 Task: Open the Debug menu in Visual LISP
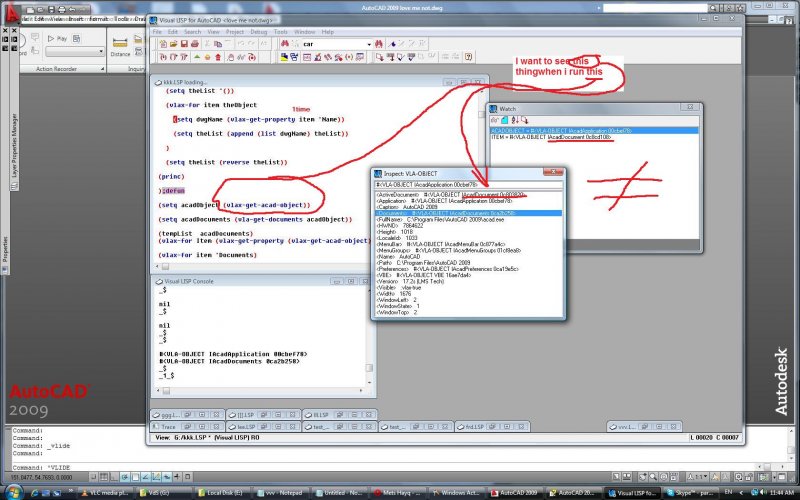(259, 32)
